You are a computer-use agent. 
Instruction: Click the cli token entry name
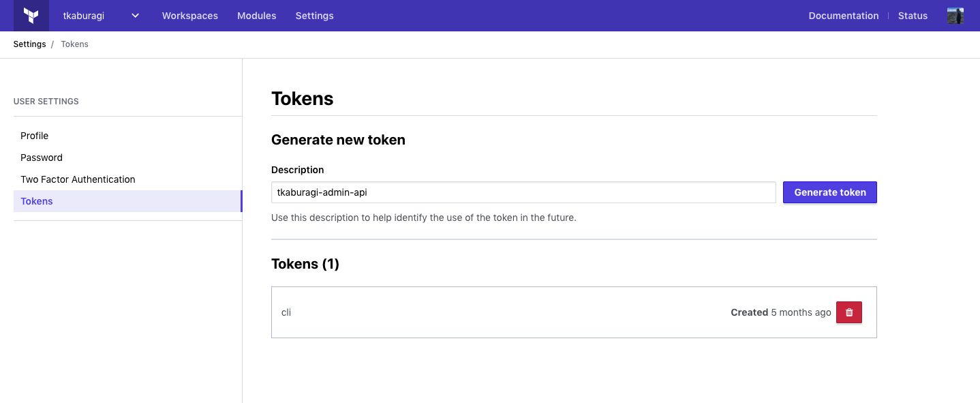coord(286,312)
